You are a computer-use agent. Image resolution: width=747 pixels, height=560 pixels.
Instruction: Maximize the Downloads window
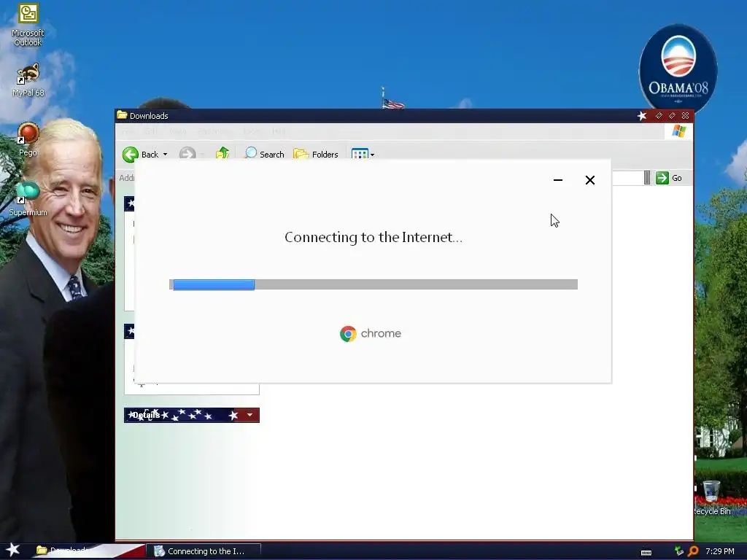click(672, 116)
